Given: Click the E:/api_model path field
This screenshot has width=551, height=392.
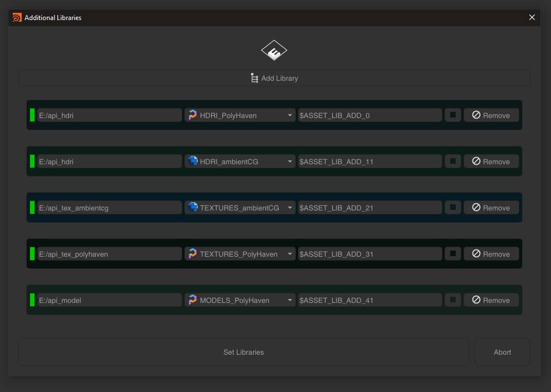Looking at the screenshot, I should [x=109, y=300].
